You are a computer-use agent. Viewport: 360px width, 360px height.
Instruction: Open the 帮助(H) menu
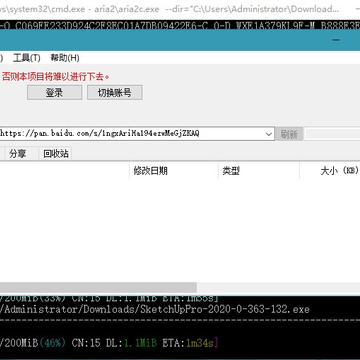(x=65, y=58)
